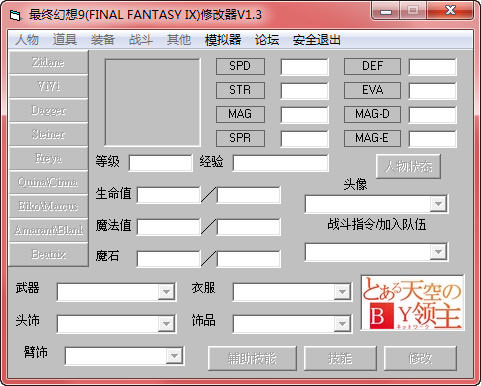Open the 模拟器 menu
The height and width of the screenshot is (386, 481).
[223, 40]
